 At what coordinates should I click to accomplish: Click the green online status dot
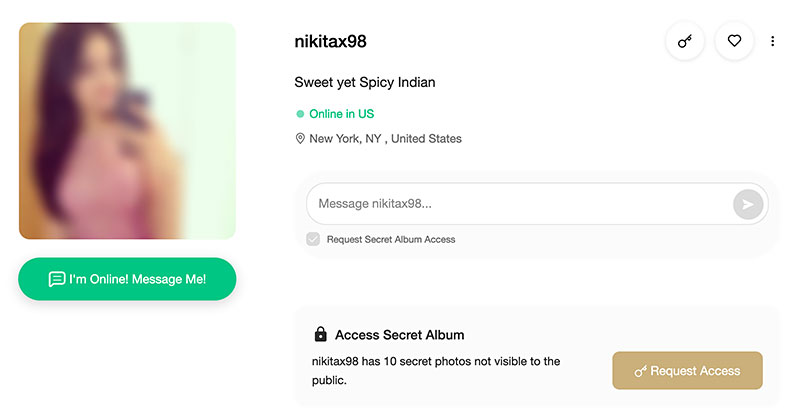(300, 114)
